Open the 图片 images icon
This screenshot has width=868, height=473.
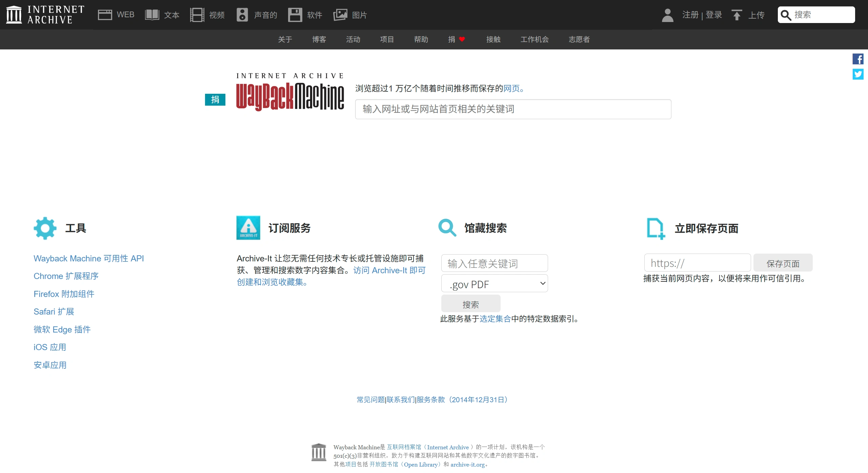(x=340, y=15)
